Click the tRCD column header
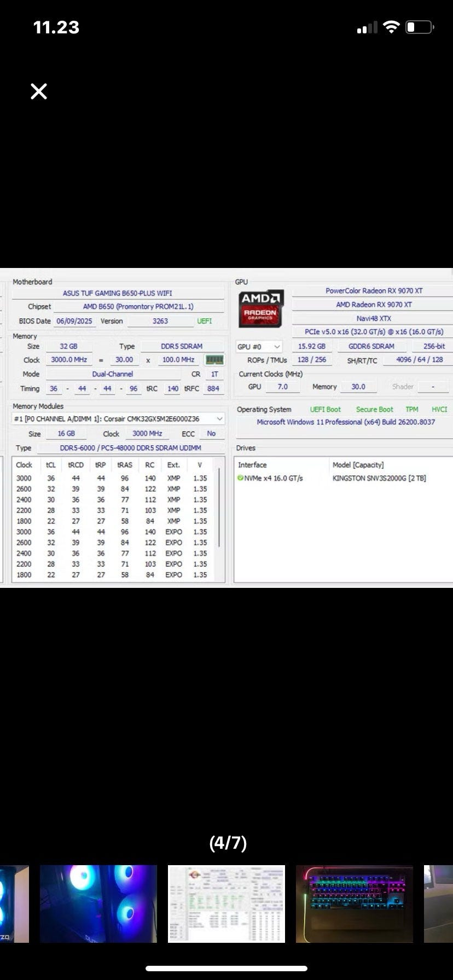 [76, 465]
